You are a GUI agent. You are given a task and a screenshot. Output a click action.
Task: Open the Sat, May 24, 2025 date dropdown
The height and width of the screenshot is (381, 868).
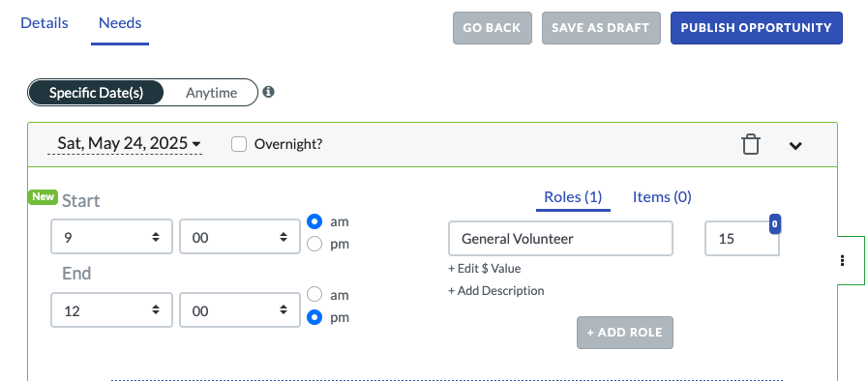coord(130,144)
